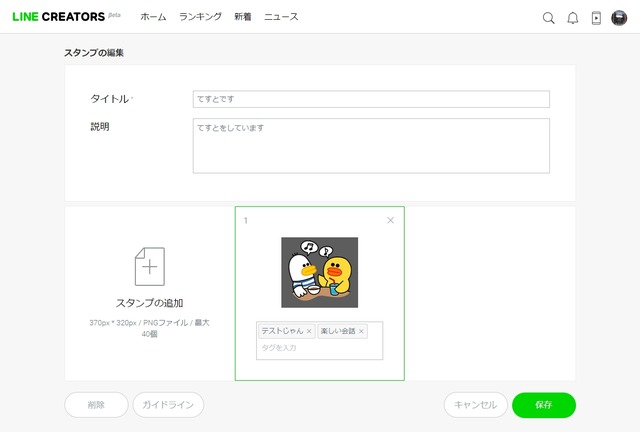Click the スタンプの追加 label
Image resolution: width=640 pixels, height=432 pixels.
(x=149, y=303)
